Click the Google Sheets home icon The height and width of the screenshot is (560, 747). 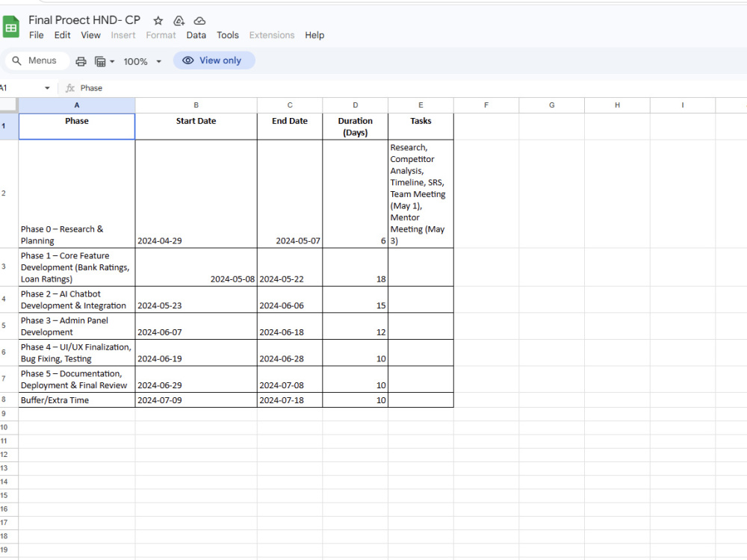coord(10,27)
